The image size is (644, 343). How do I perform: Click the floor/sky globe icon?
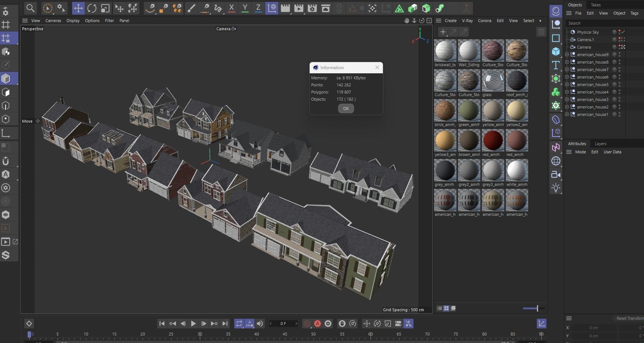[x=556, y=161]
